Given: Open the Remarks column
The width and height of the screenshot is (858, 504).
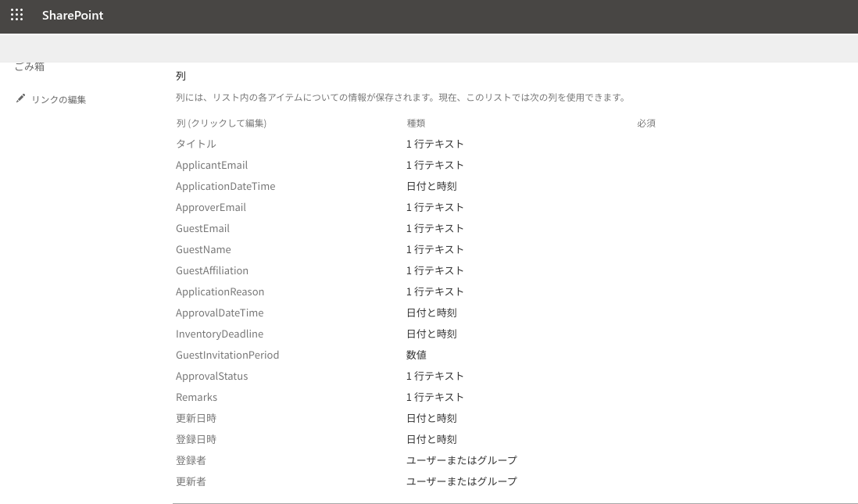Looking at the screenshot, I should click(196, 397).
